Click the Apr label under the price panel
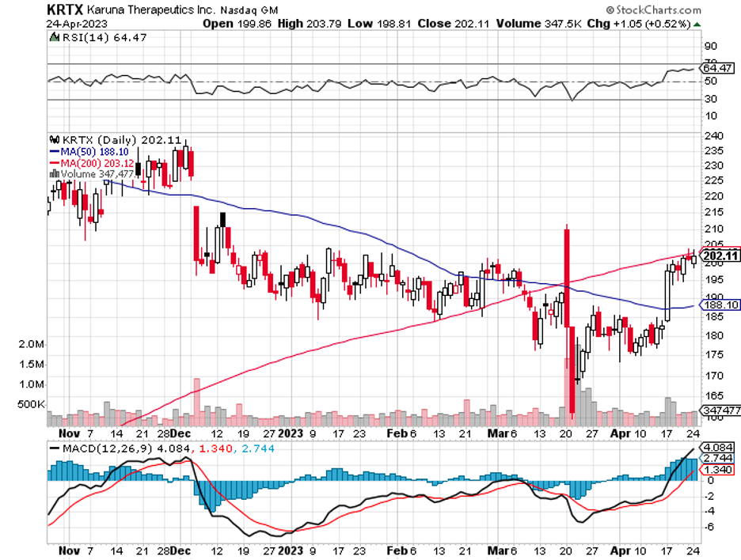Image resolution: width=741 pixels, height=560 pixels. [620, 433]
